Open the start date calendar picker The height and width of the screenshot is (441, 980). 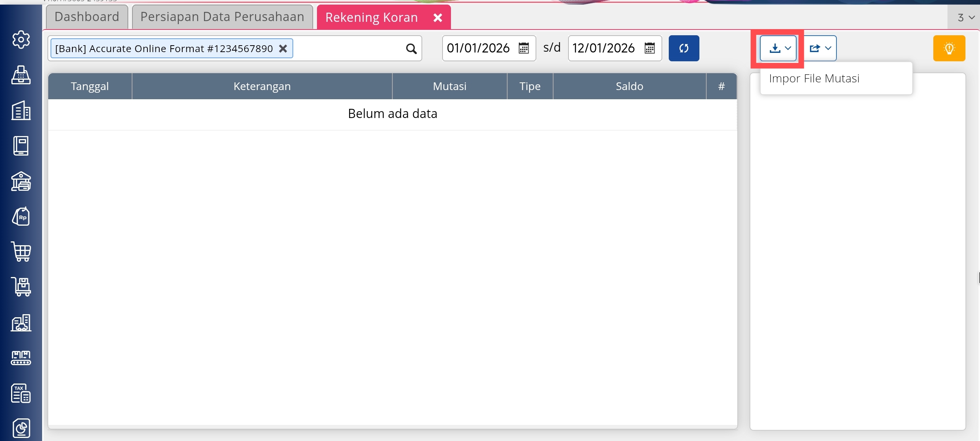(524, 48)
